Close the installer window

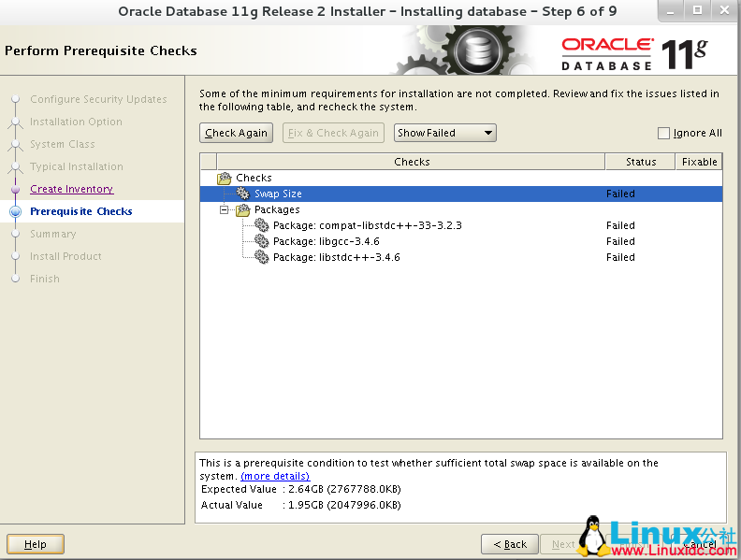[724, 10]
